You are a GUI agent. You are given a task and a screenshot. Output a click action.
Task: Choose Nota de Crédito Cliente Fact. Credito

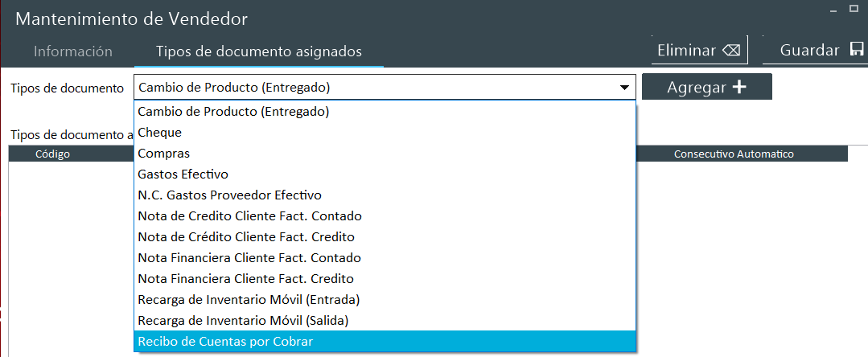(x=246, y=237)
